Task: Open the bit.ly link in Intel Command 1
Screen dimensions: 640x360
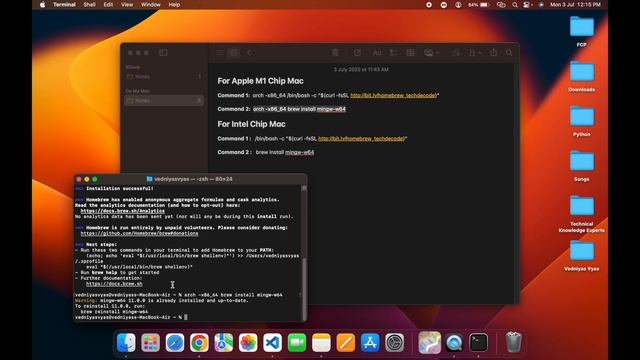Action: tap(361, 138)
